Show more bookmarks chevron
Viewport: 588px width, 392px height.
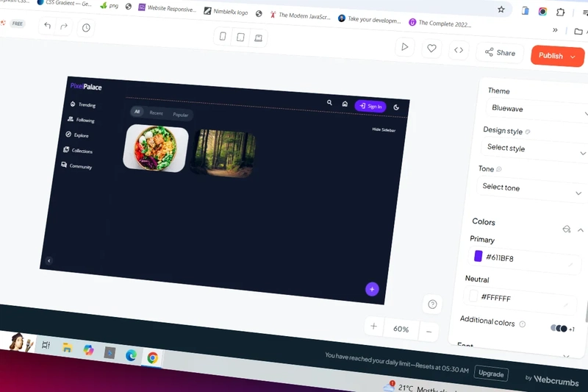point(555,30)
